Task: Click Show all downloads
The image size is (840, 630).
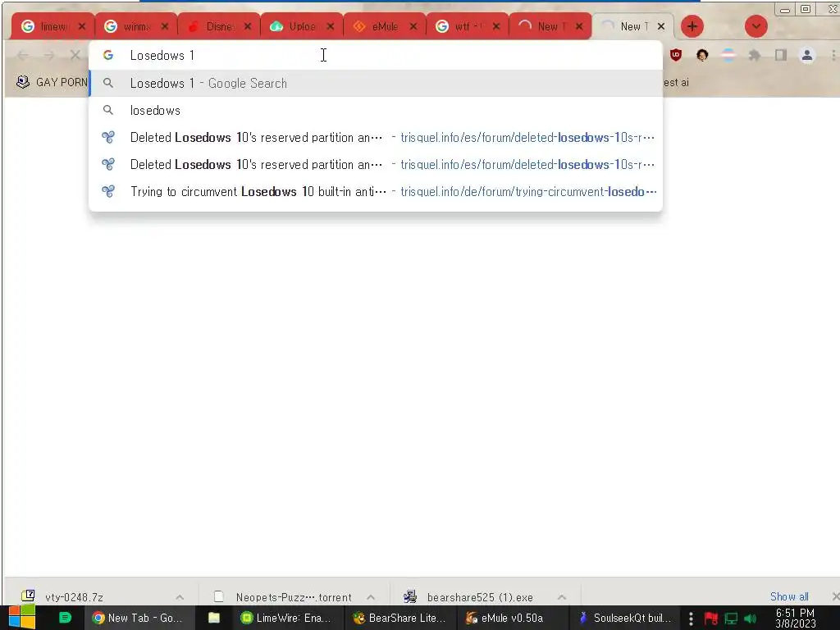Action: click(788, 596)
